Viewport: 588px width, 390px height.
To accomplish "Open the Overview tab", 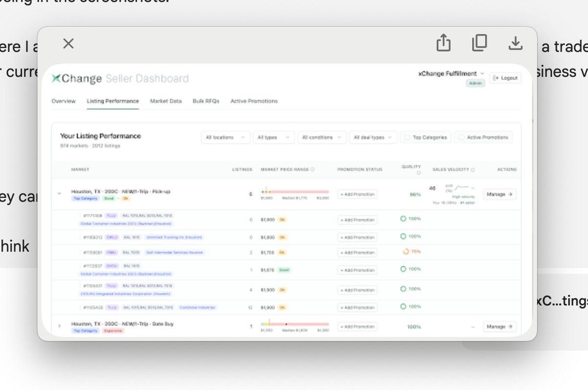I will pyautogui.click(x=64, y=101).
